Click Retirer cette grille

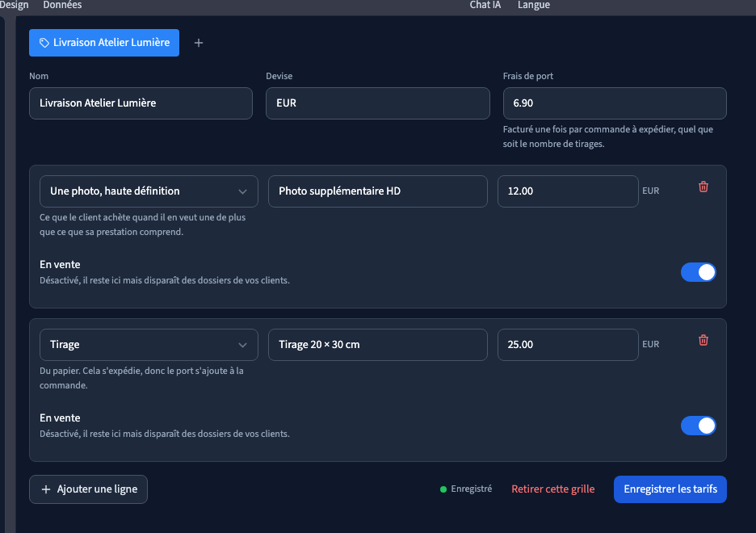point(553,489)
